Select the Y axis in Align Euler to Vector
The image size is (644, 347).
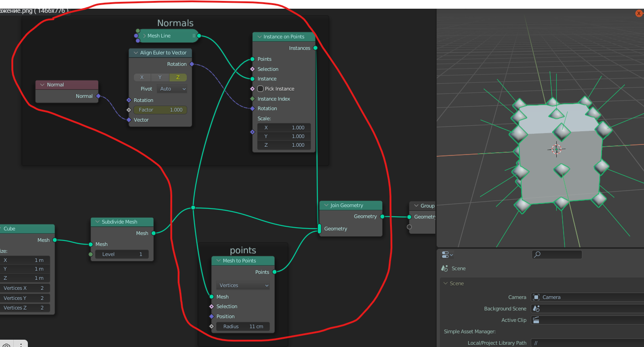tap(160, 77)
